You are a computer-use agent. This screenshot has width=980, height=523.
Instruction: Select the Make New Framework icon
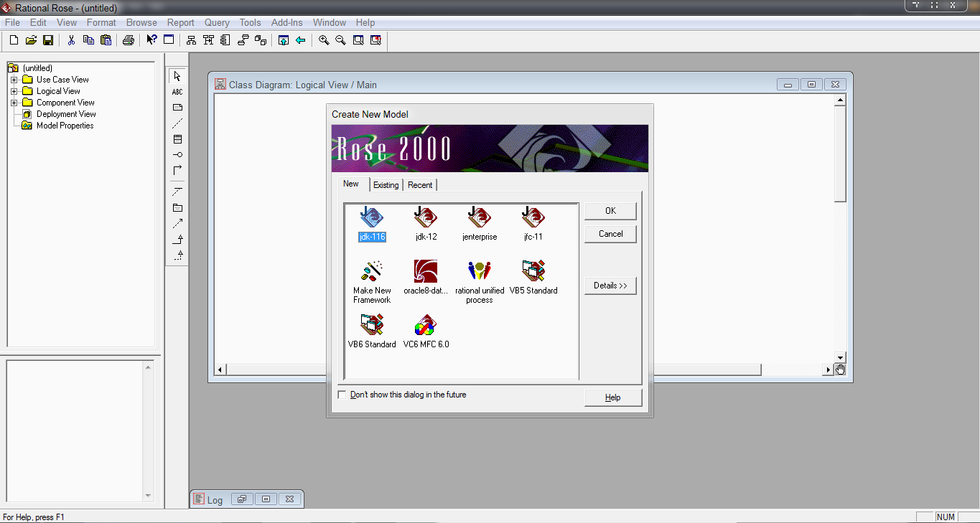(372, 282)
